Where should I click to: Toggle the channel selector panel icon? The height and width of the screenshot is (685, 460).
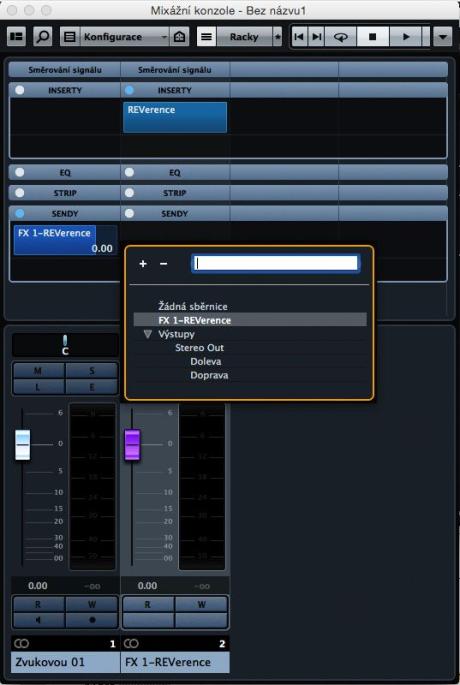17,37
